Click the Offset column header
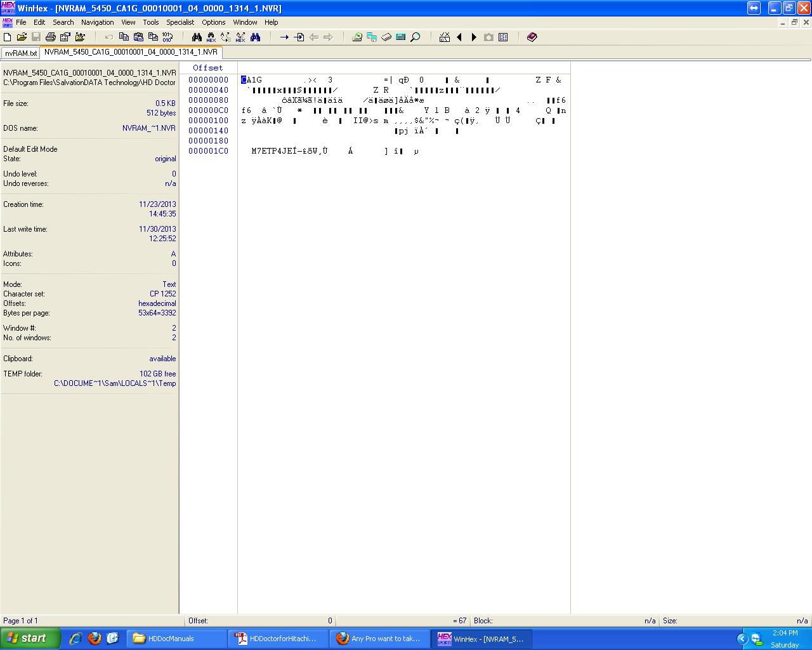The image size is (812, 650). tap(208, 68)
